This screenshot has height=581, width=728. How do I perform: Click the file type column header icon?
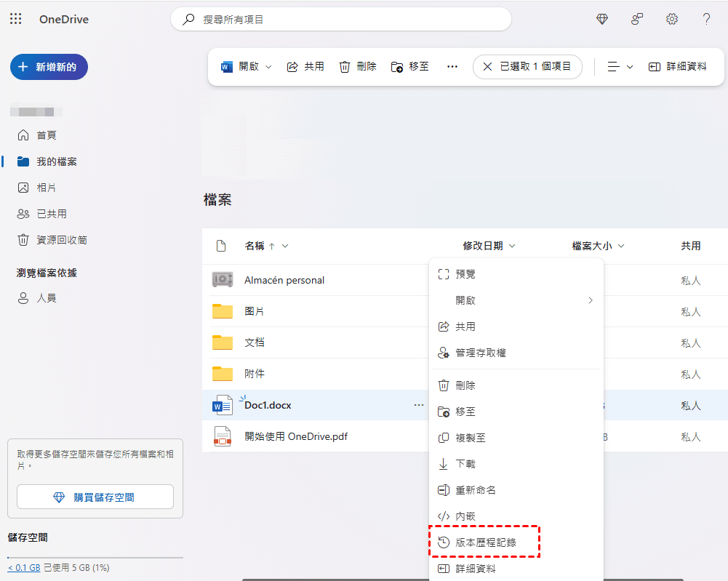(x=221, y=246)
